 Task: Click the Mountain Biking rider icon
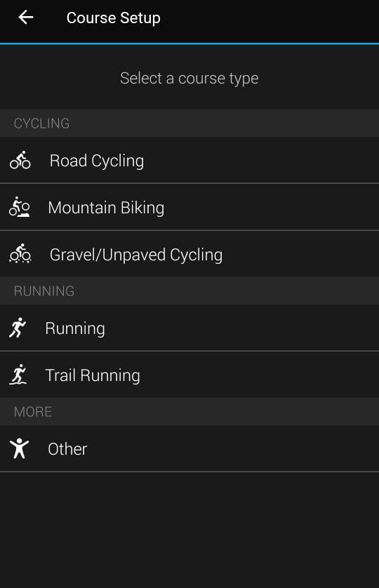20,207
